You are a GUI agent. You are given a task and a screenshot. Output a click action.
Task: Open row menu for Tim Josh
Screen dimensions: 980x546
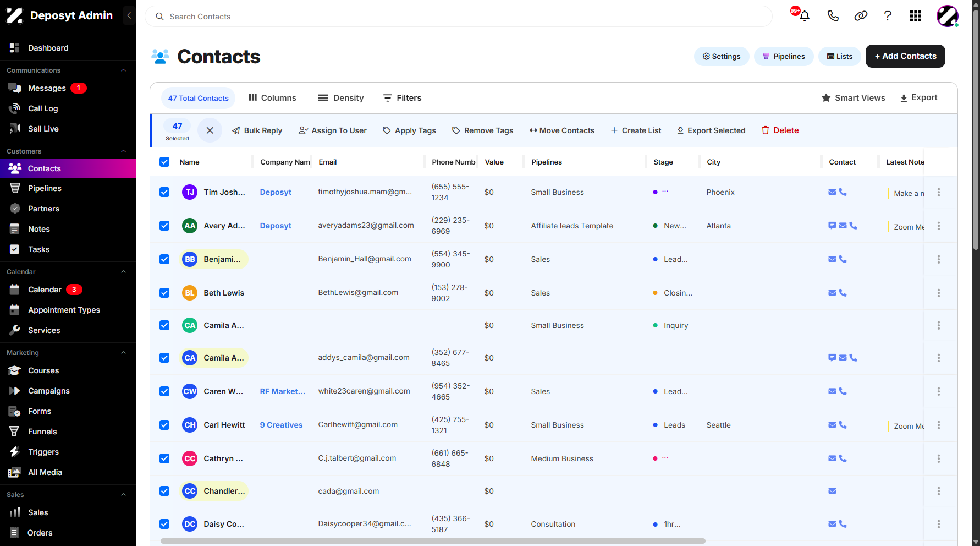[939, 192]
